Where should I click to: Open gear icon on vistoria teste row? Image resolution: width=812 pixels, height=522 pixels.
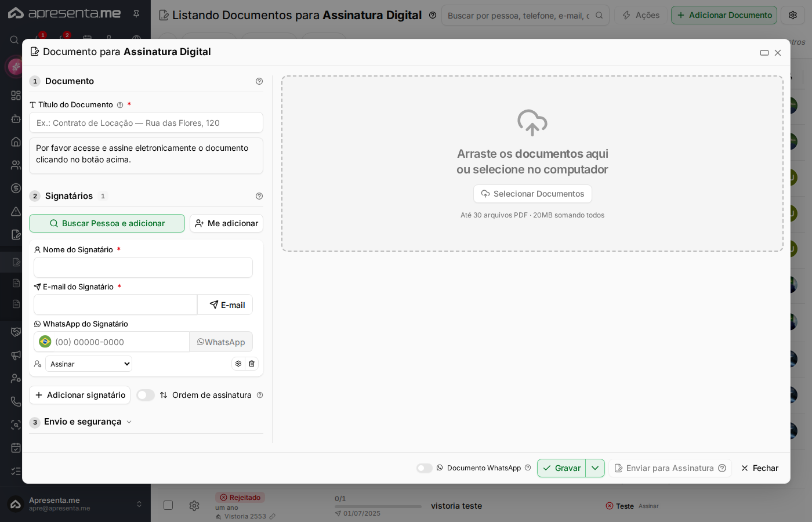pos(194,506)
